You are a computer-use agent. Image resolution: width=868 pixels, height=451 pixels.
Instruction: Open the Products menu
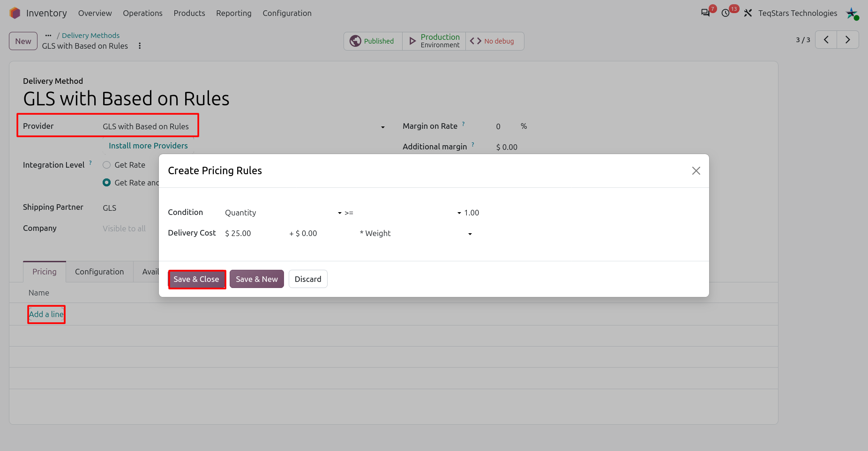pos(189,13)
